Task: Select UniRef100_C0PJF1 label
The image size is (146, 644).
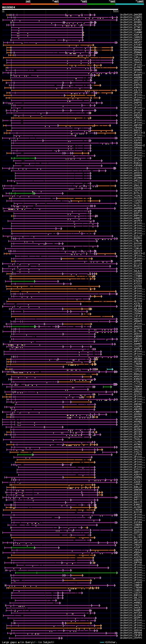Action: [x=131, y=316]
